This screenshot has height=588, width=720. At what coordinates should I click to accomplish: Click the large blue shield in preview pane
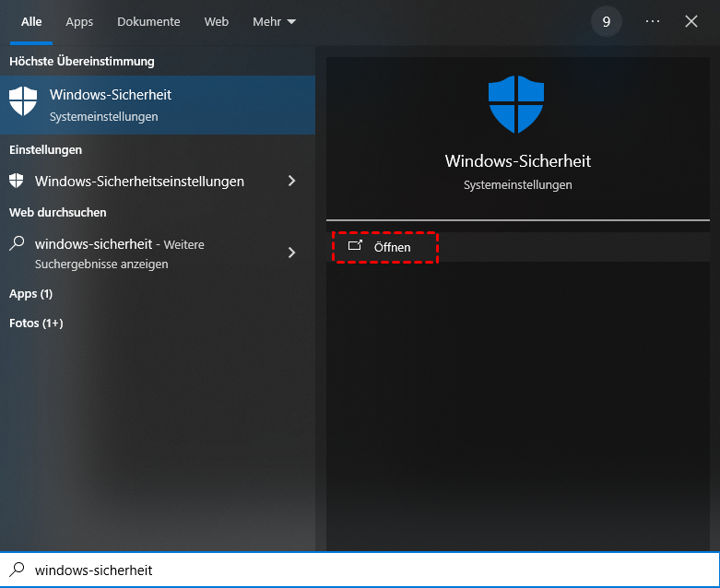coord(517,105)
